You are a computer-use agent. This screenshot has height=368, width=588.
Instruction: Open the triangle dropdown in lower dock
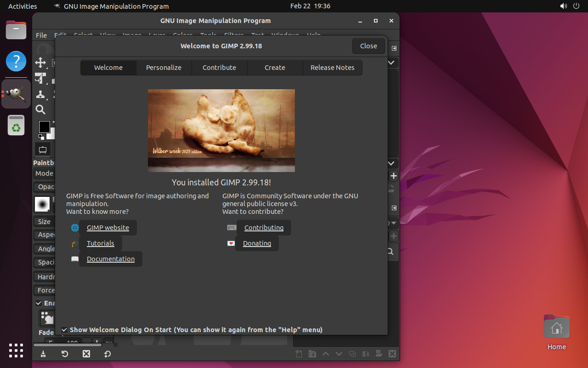[x=393, y=223]
